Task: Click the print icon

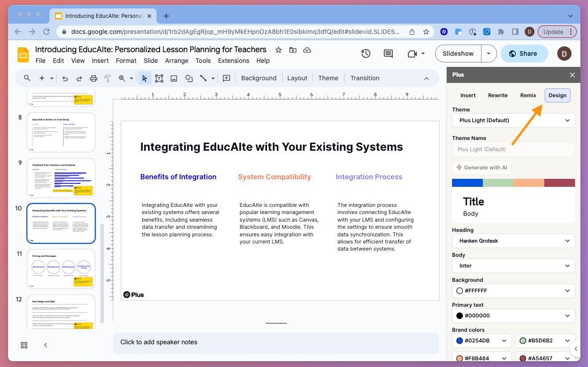Action: tap(94, 78)
